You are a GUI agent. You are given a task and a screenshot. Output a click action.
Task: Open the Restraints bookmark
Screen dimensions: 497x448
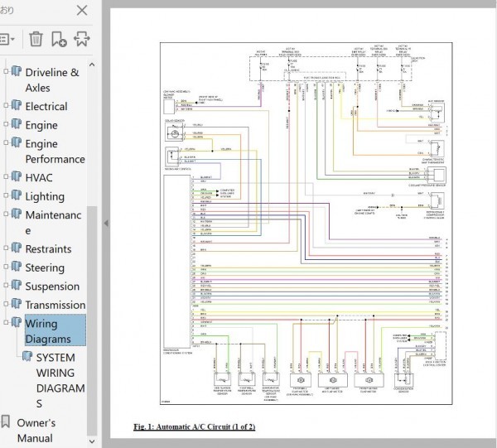(48, 249)
